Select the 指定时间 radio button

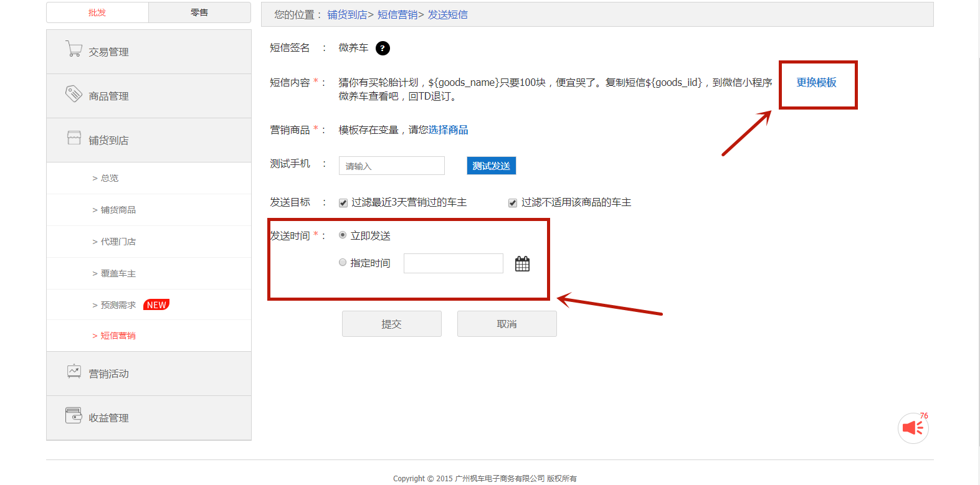343,263
